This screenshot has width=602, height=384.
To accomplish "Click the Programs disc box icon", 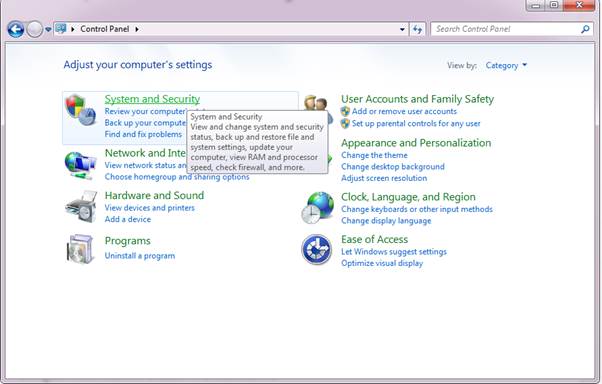I will coord(80,249).
